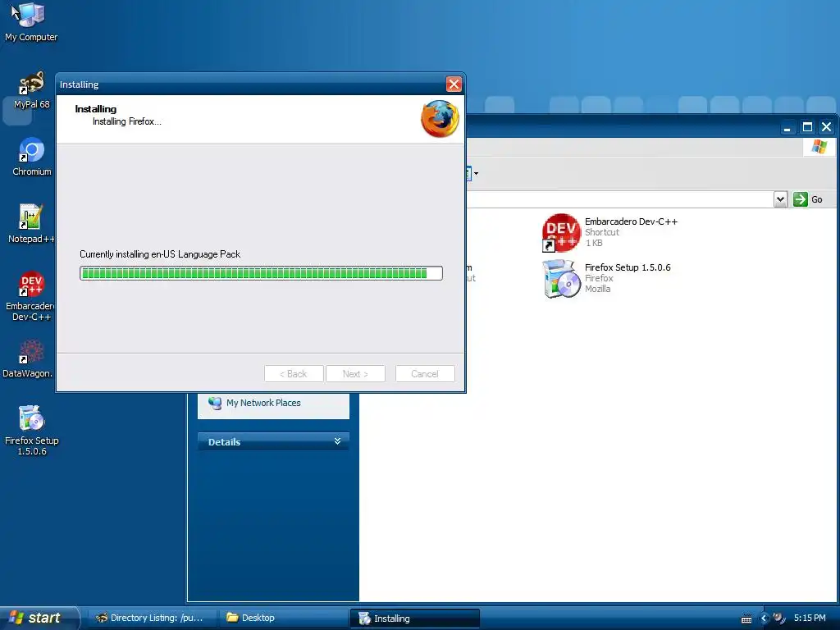Launch Notepad++ desktop shortcut
The width and height of the screenshot is (840, 630).
tap(31, 223)
